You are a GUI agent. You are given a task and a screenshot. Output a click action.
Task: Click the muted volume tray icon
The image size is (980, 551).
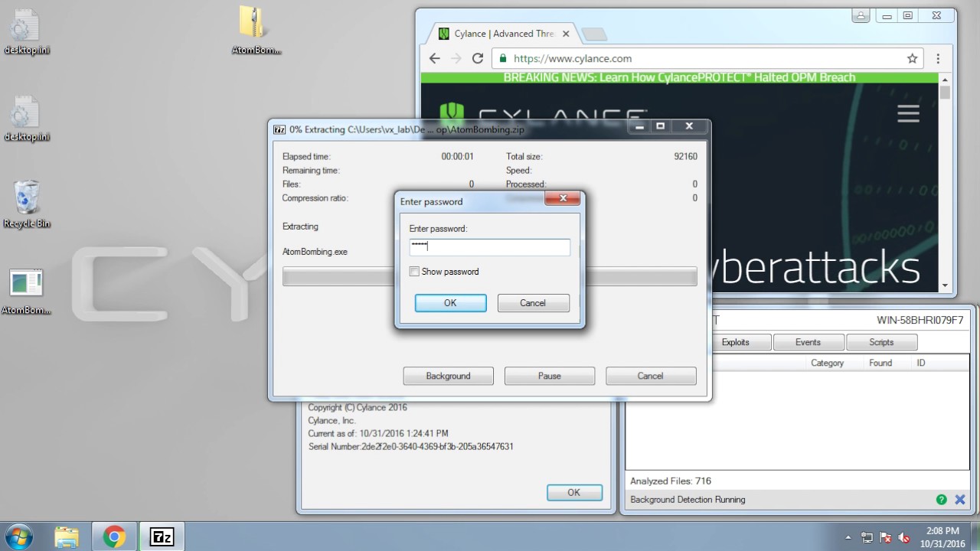904,537
